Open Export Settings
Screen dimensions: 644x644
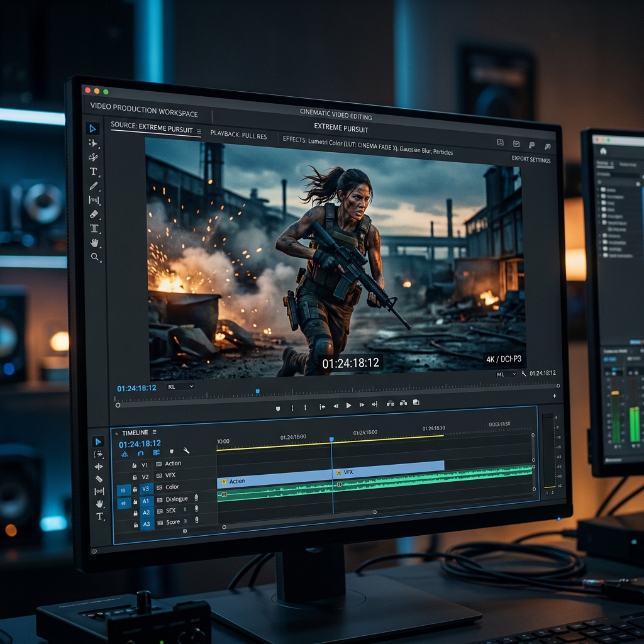click(x=531, y=159)
